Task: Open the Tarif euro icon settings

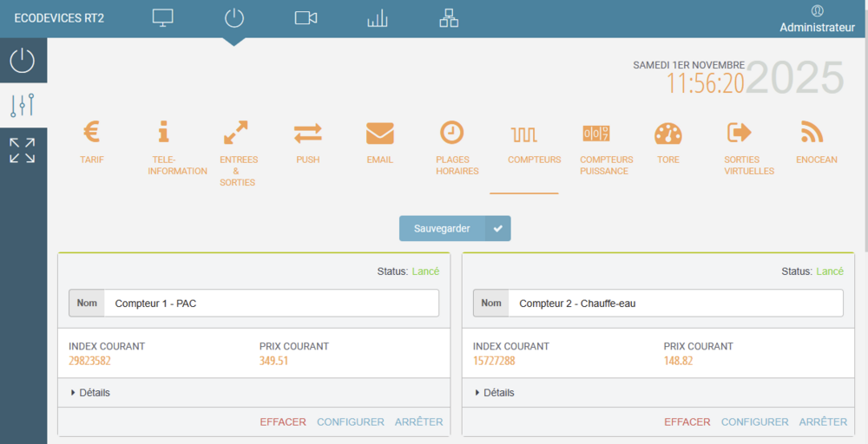Action: 91,133
